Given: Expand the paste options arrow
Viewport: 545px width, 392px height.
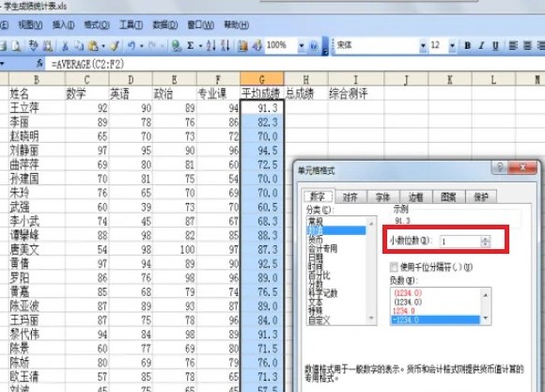Looking at the screenshot, I should (x=103, y=46).
